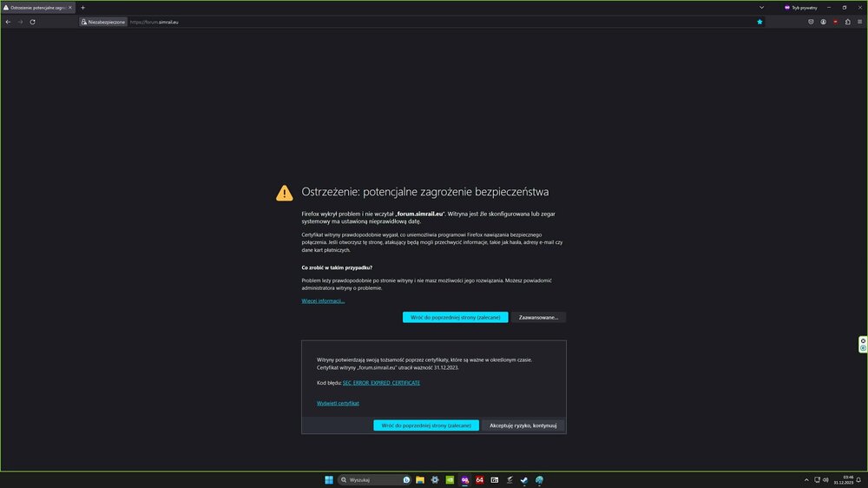This screenshot has height=488, width=868.
Task: Open Bing chat icon in the search box
Action: [406, 479]
